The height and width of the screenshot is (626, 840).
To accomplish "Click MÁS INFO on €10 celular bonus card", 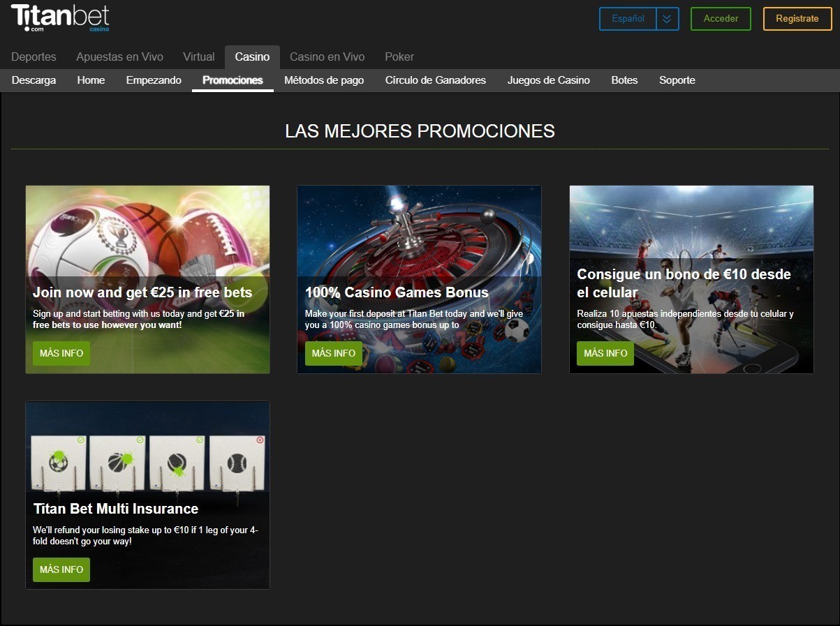I will (x=605, y=353).
